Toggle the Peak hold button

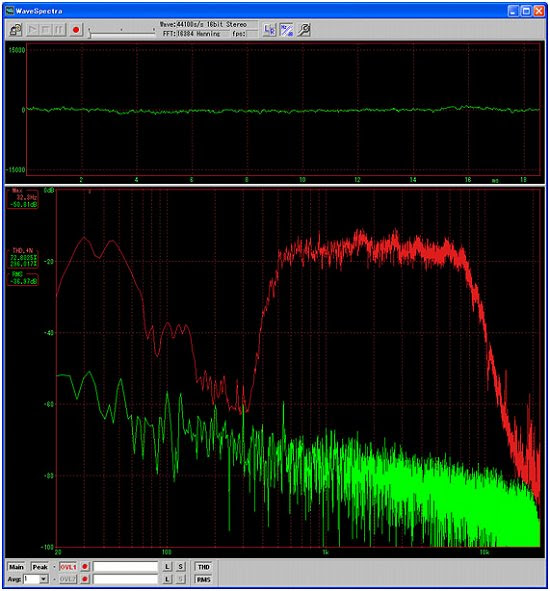coord(40,567)
